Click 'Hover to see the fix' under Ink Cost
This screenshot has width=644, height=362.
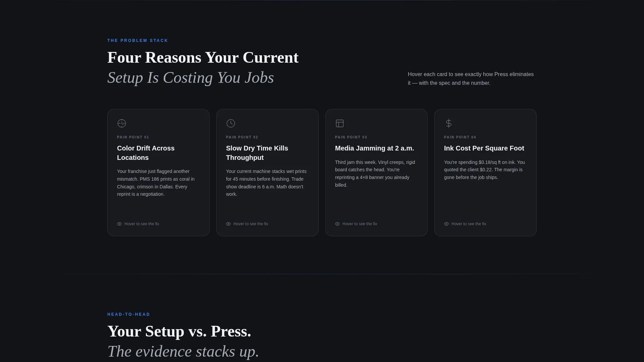point(469,224)
